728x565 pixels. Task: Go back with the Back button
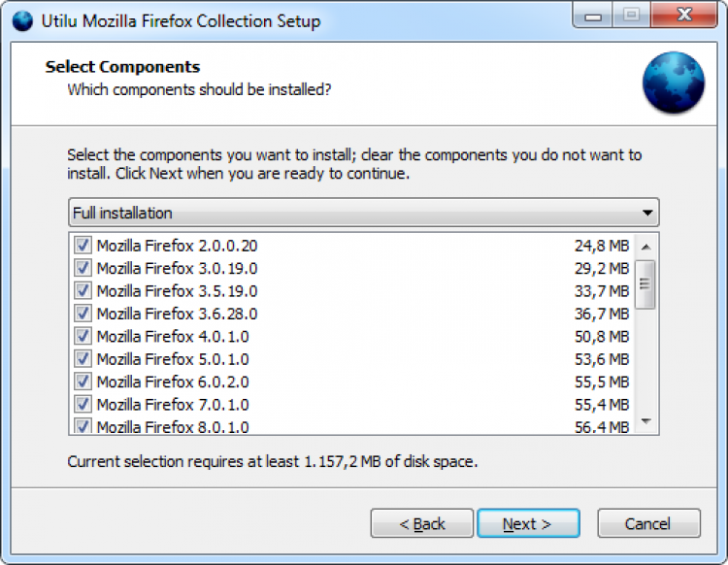click(x=422, y=523)
